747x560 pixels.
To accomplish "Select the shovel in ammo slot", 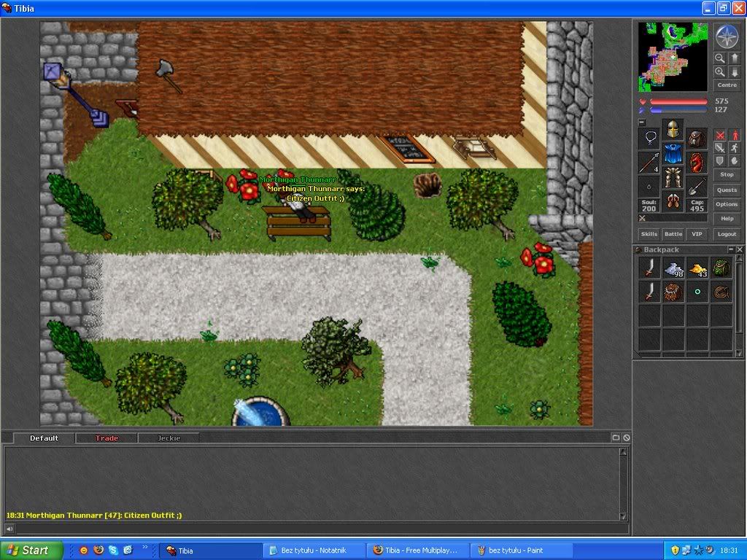I will [x=697, y=187].
